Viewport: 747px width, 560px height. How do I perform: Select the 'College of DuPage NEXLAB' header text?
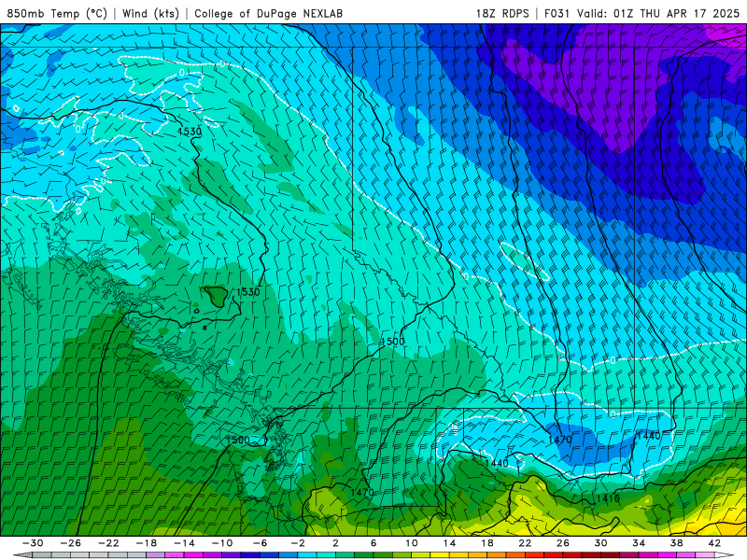268,13
